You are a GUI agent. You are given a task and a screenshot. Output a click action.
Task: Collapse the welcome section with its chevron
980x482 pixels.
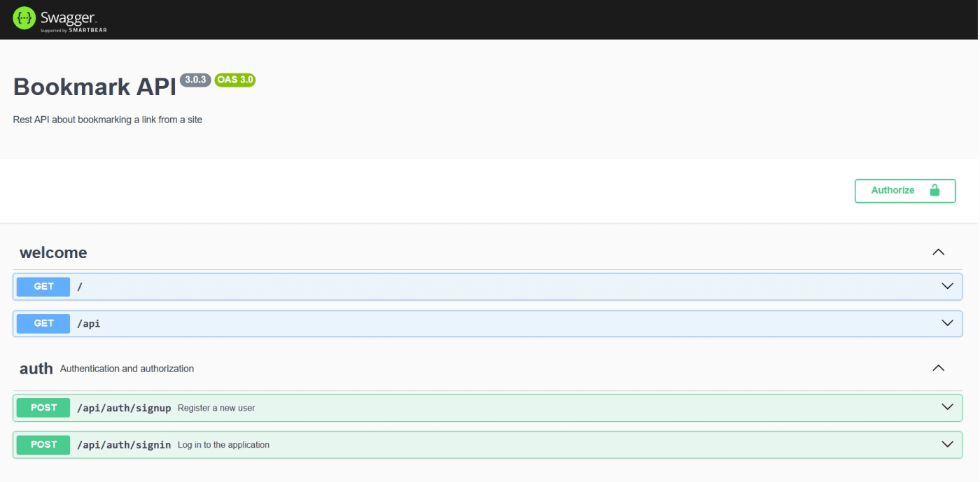pyautogui.click(x=939, y=252)
